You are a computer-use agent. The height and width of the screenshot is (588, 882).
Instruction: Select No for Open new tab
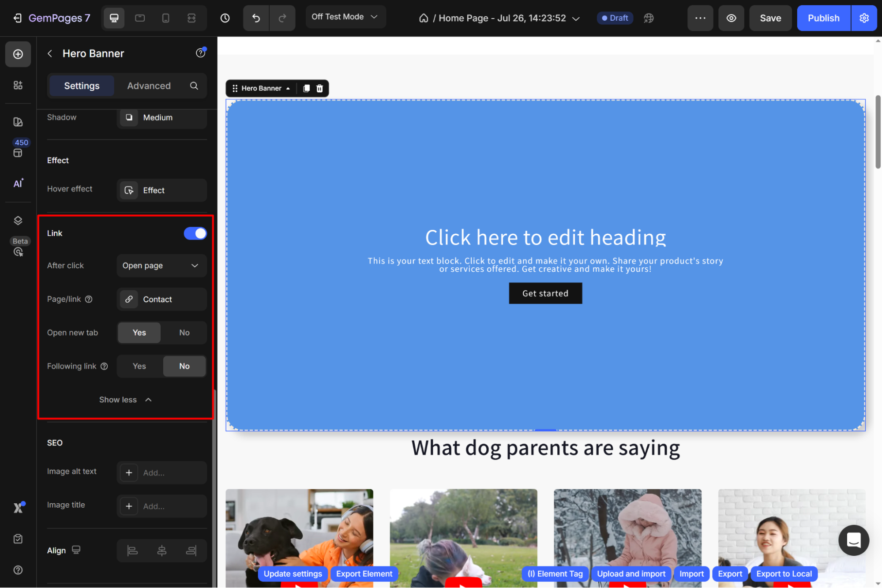pos(184,333)
